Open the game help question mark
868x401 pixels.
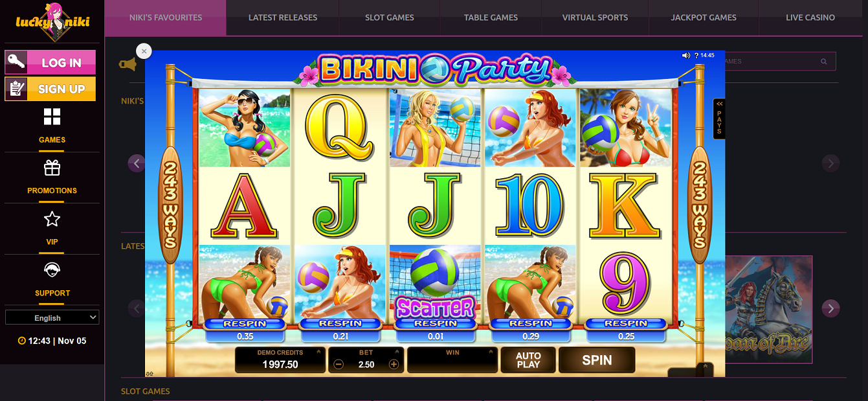[696, 56]
